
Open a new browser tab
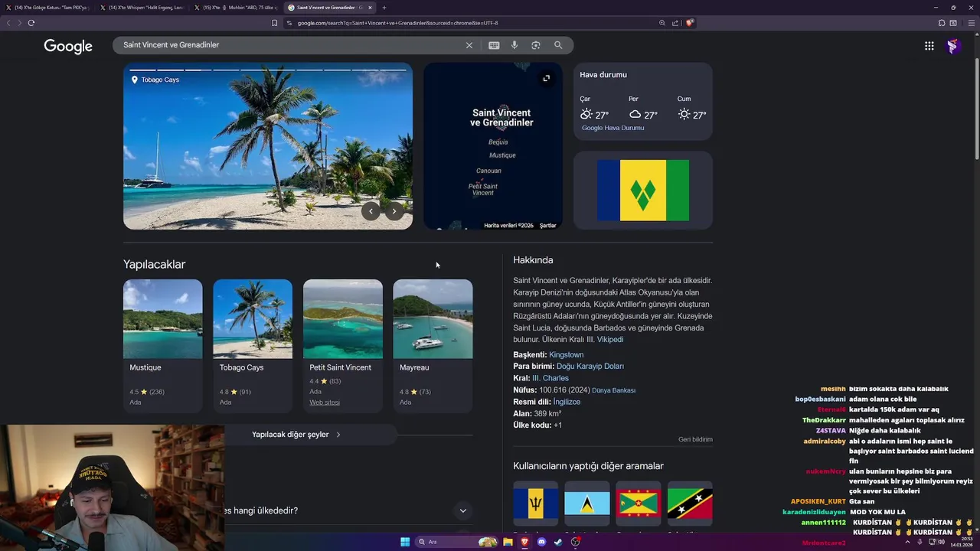pyautogui.click(x=384, y=8)
